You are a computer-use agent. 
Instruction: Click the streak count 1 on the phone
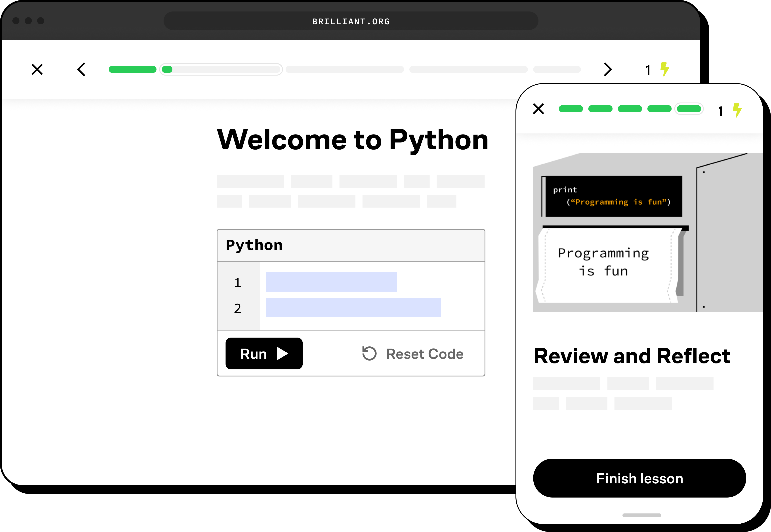pyautogui.click(x=720, y=111)
